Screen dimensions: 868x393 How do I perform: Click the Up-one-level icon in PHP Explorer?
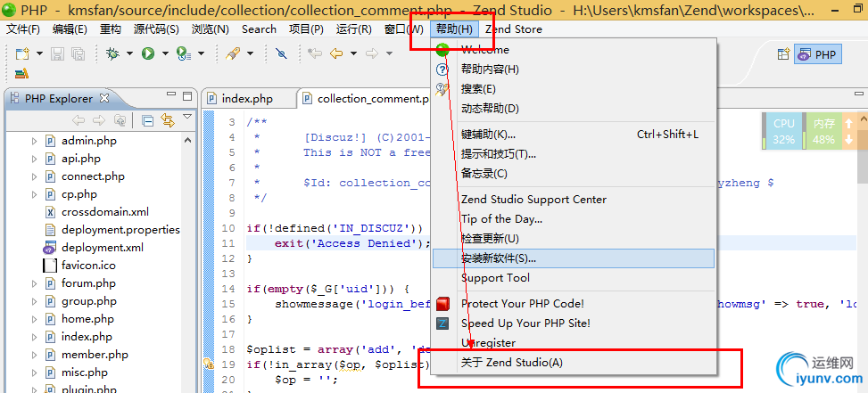pos(120,120)
